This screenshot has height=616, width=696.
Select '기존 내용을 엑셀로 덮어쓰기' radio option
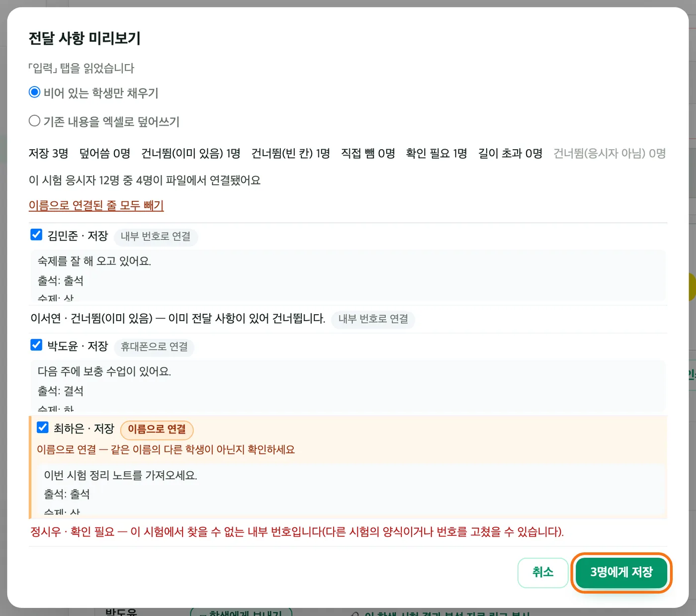[x=34, y=121]
